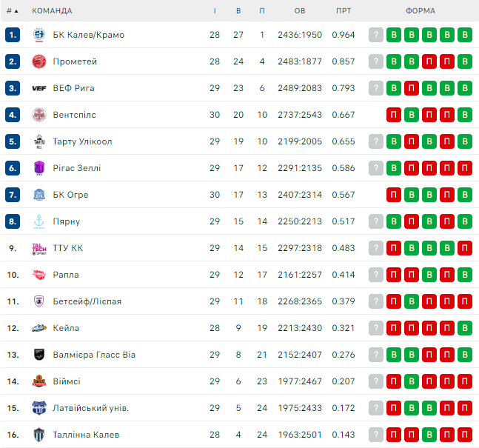Viewport: 479px width, 448px height.
Task: Click gray question mark badge for Кейла
Action: (x=376, y=328)
